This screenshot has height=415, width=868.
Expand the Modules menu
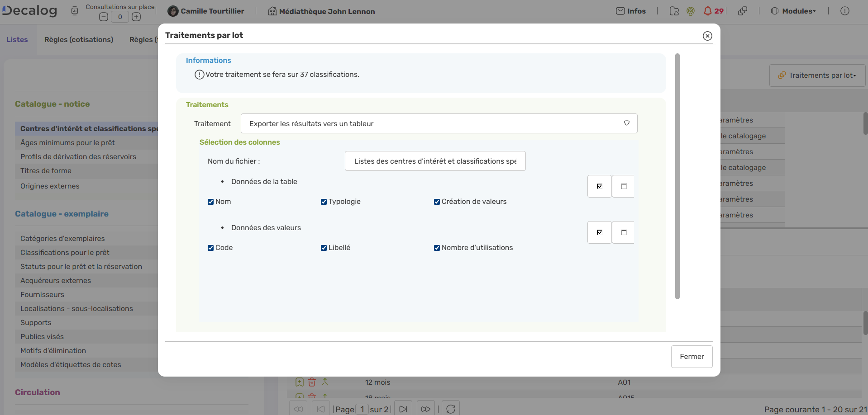(793, 11)
